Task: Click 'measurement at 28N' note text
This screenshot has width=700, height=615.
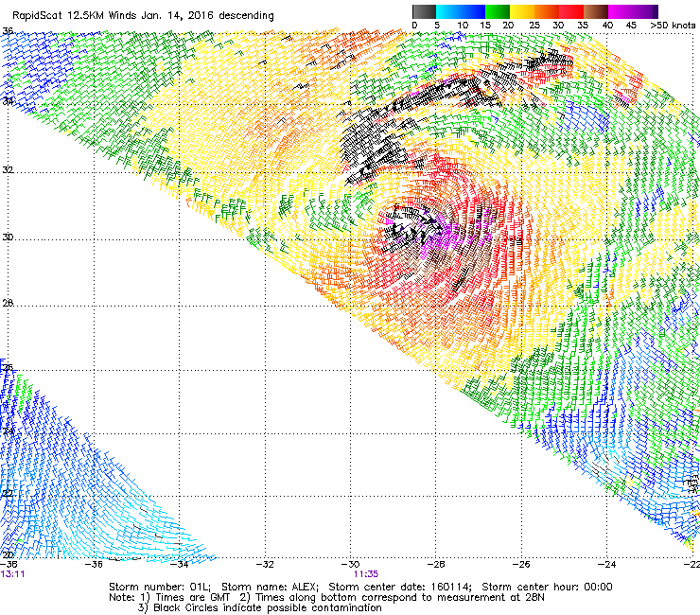Action: coord(493,598)
